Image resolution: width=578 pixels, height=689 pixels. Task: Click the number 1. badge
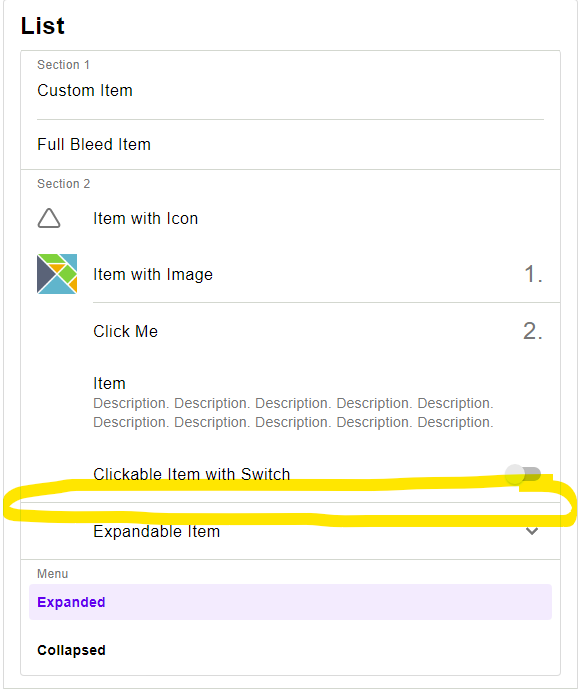pos(534,274)
